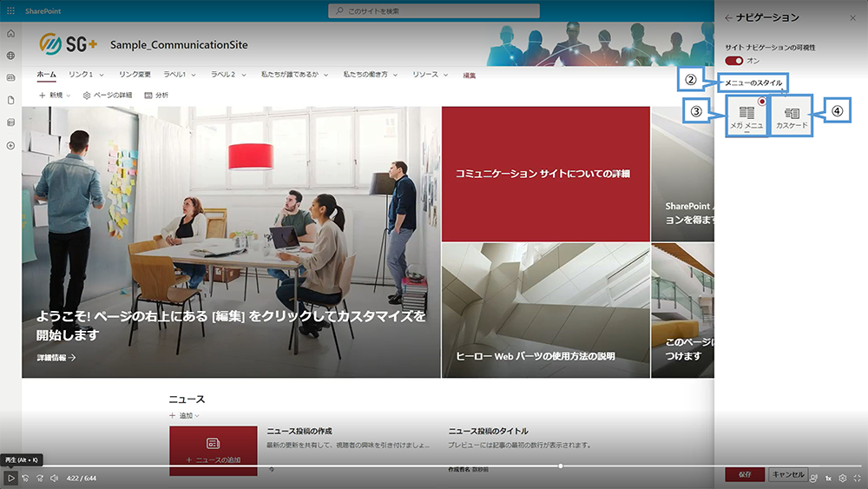This screenshot has height=489, width=868.
Task: Open the file page icon in sidebar
Action: tap(10, 100)
